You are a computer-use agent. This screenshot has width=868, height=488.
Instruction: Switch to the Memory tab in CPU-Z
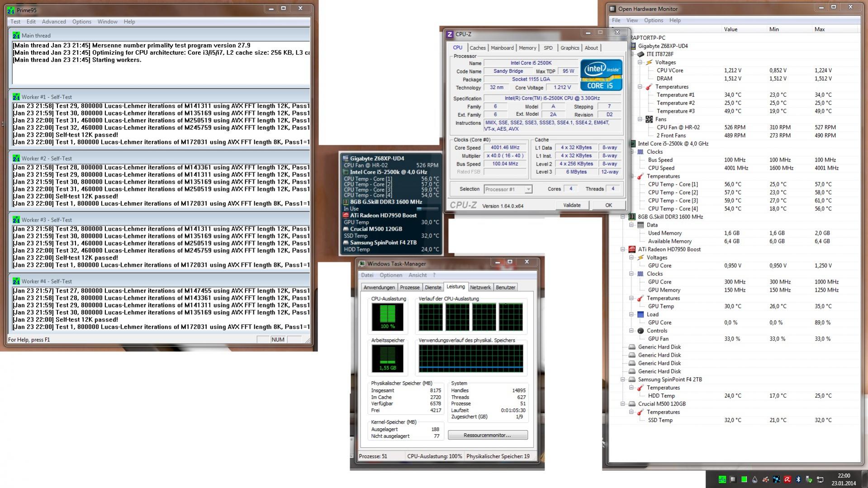point(527,48)
